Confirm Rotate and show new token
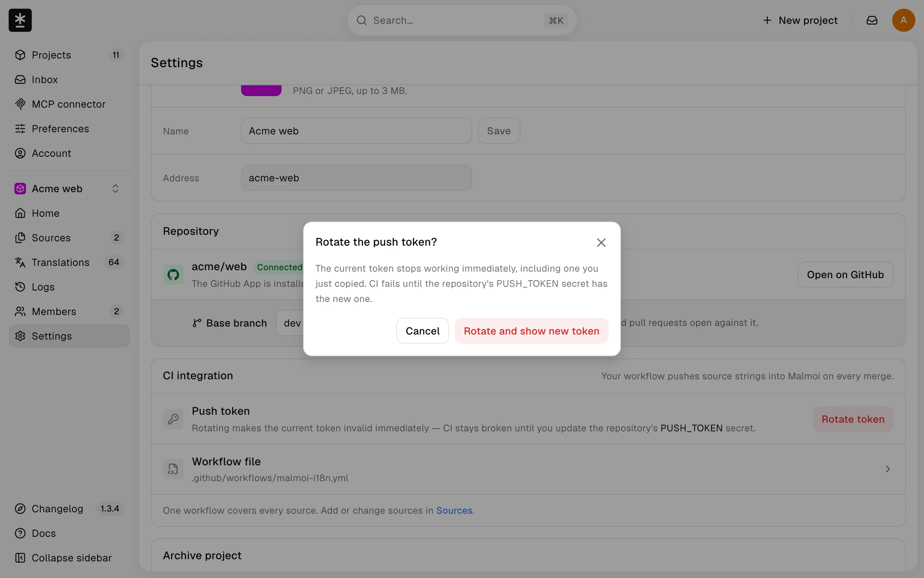 tap(531, 331)
